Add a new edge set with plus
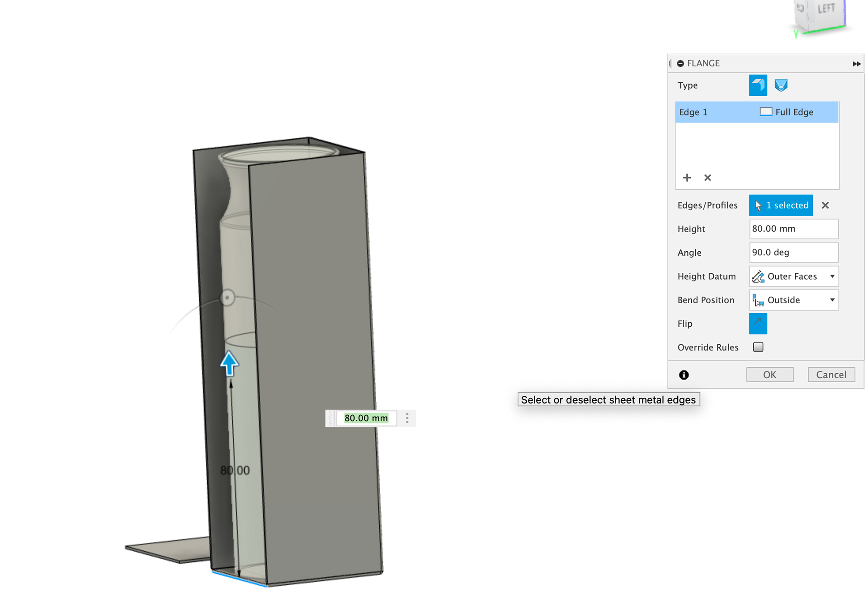The height and width of the screenshot is (615, 868). [x=687, y=178]
